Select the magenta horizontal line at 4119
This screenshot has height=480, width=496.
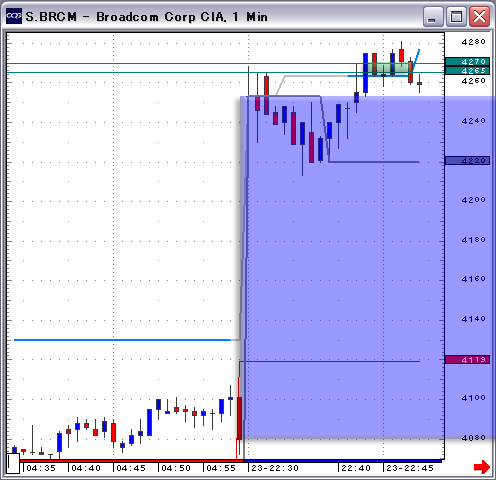click(x=329, y=361)
